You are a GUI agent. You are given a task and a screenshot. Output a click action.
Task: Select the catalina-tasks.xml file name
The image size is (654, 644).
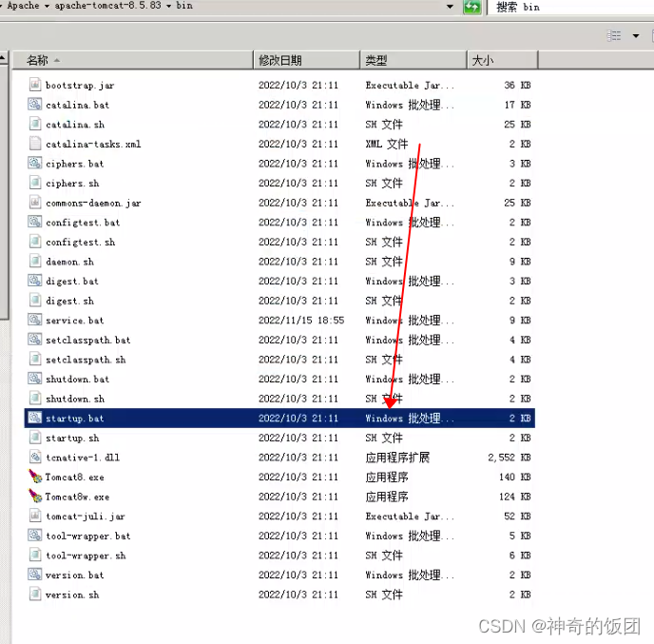[x=93, y=144]
